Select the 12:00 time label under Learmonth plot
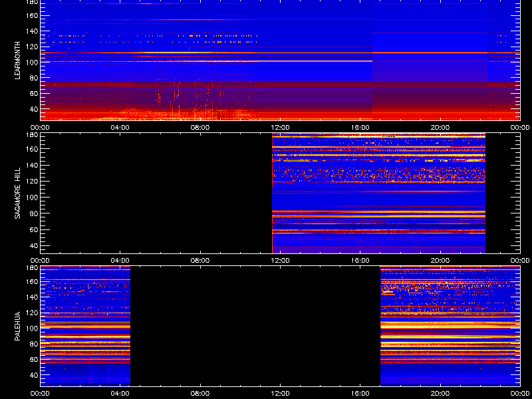This screenshot has height=399, width=532. 280,128
